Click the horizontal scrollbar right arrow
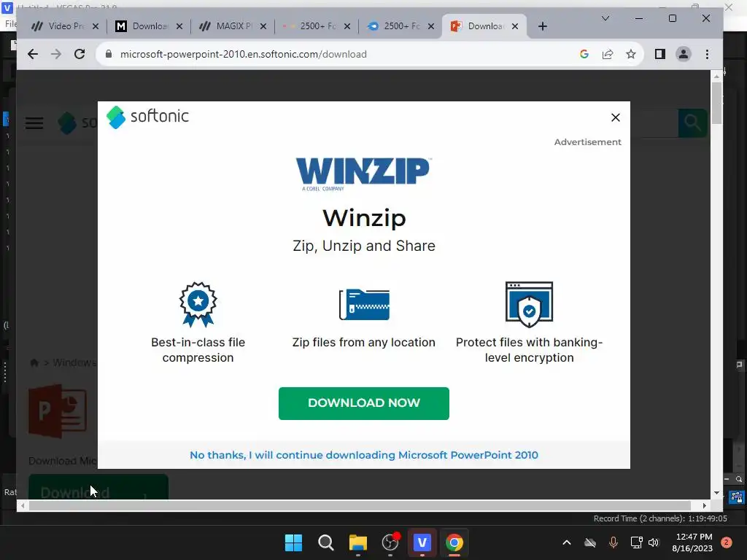The height and width of the screenshot is (560, 747). tap(704, 506)
